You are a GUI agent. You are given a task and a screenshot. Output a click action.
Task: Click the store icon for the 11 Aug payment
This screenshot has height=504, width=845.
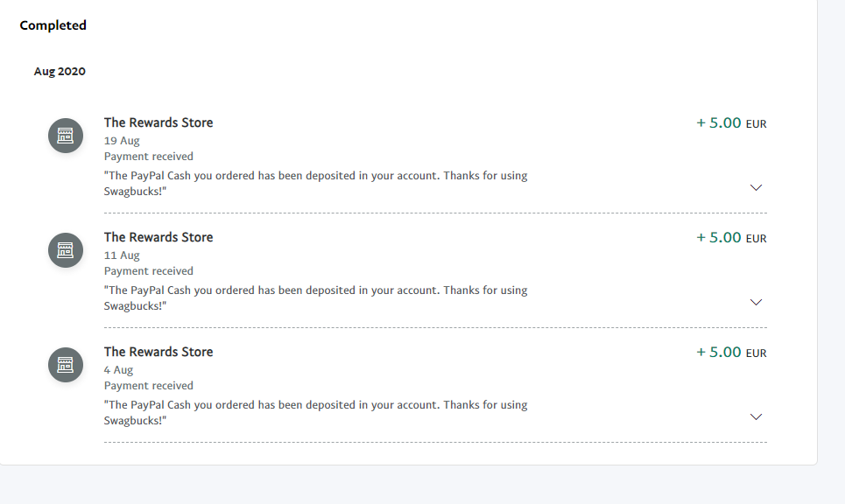click(x=65, y=250)
